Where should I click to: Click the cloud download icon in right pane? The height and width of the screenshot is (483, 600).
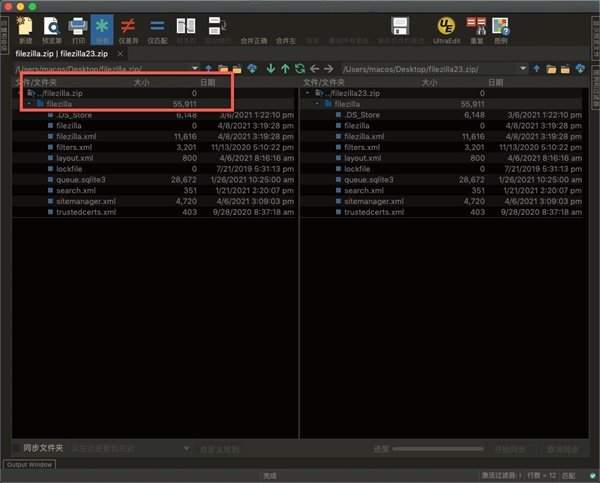pyautogui.click(x=580, y=69)
